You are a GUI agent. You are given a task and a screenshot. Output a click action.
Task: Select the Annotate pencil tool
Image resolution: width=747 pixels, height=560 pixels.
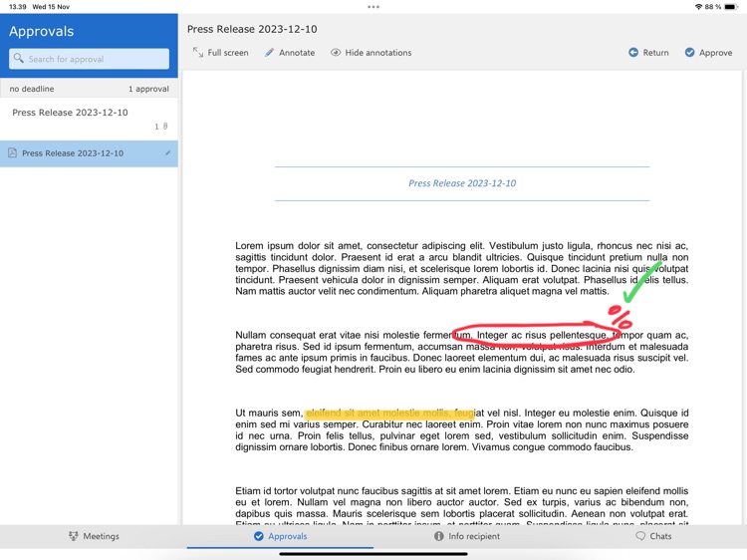290,53
